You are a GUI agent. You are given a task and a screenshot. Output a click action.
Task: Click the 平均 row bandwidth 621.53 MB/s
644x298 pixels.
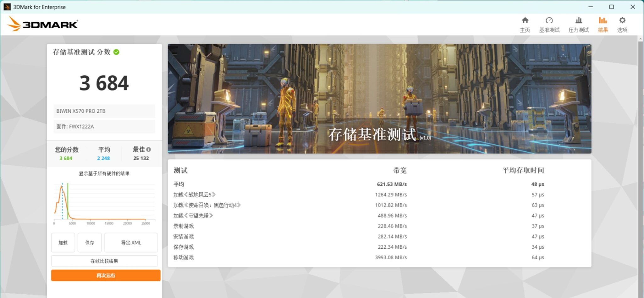tap(392, 184)
